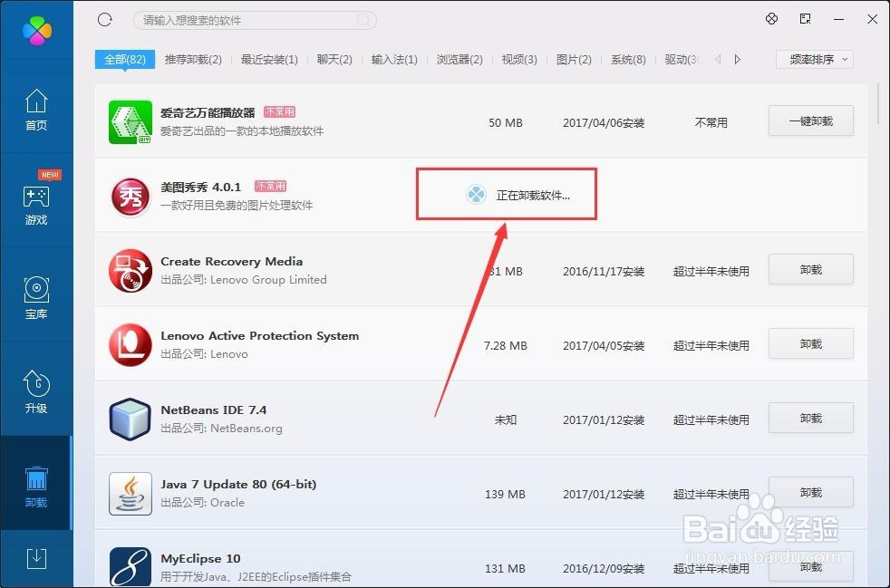Viewport: 890px width, 588px height.
Task: Click the 7.28 MB size value
Action: [x=505, y=346]
